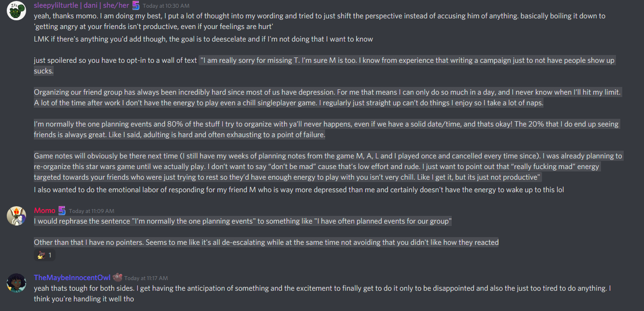Toggle Momo's spoiler "I would rephrase the sentence"

point(243,221)
